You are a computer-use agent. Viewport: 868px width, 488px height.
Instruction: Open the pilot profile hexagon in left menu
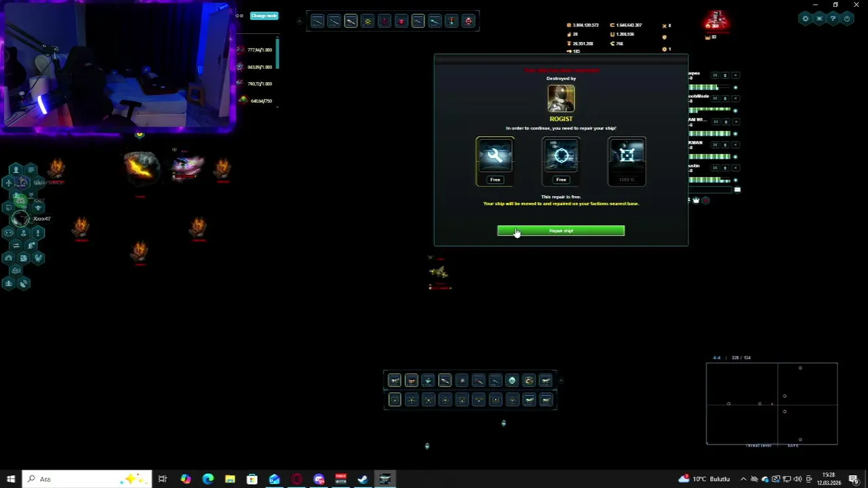(x=16, y=170)
